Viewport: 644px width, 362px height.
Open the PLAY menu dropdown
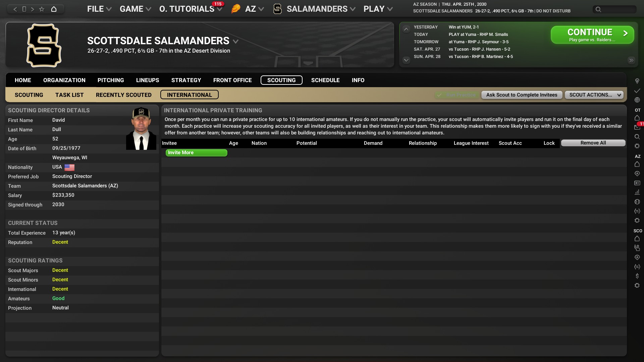[378, 9]
